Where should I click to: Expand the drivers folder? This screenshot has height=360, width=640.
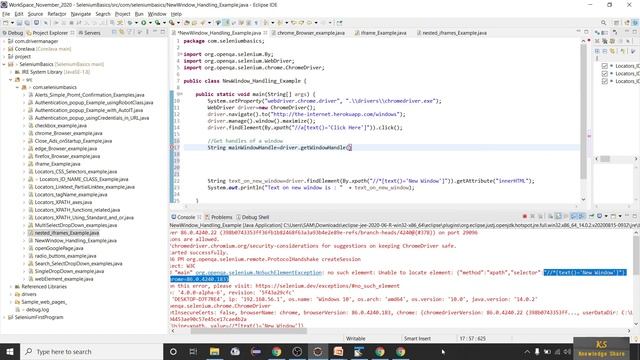pyautogui.click(x=11, y=294)
